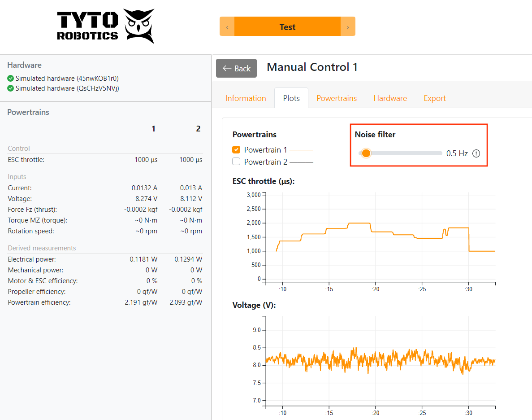Switch to the Powertrains tab
532x420 pixels.
[x=337, y=98]
